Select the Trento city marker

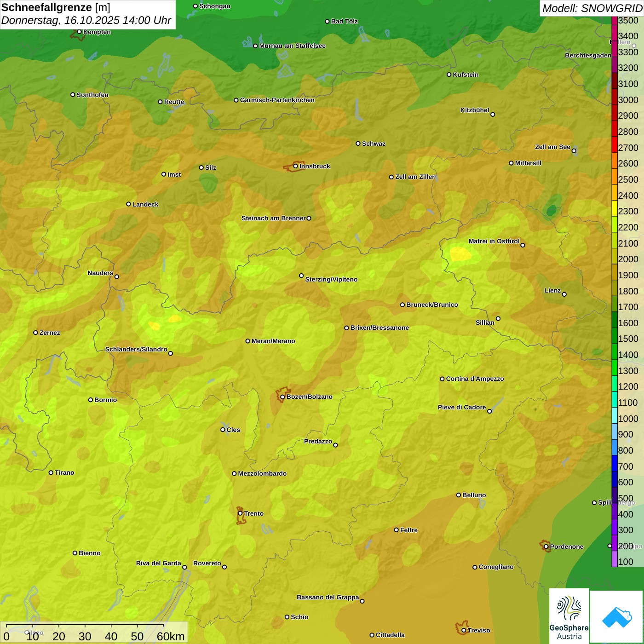click(240, 513)
